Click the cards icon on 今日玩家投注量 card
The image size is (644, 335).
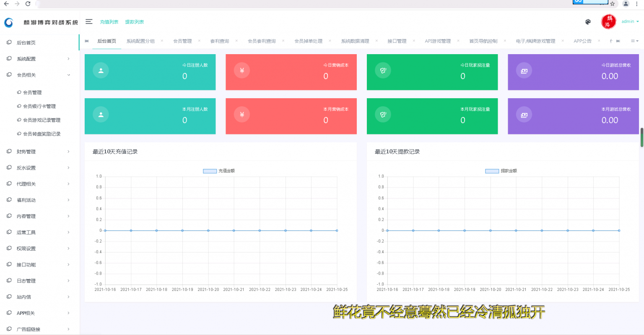tap(383, 71)
